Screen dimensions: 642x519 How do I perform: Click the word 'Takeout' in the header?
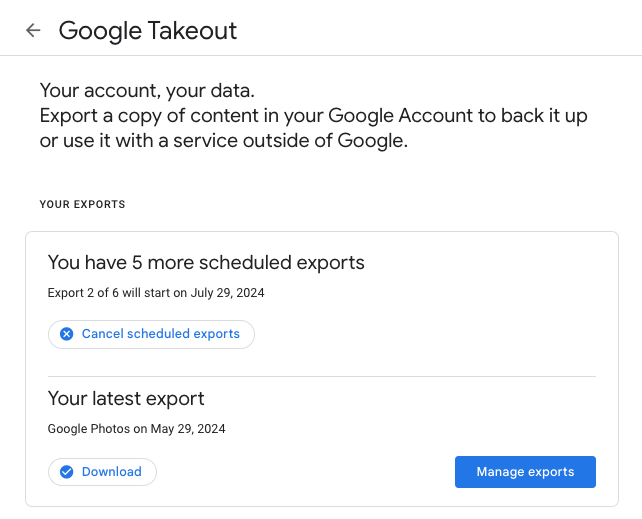pos(193,31)
